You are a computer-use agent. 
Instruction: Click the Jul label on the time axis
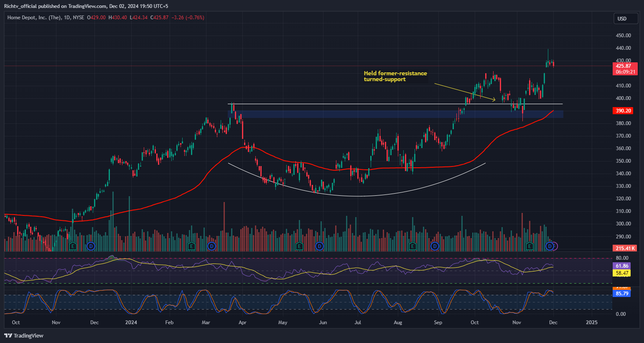(358, 323)
